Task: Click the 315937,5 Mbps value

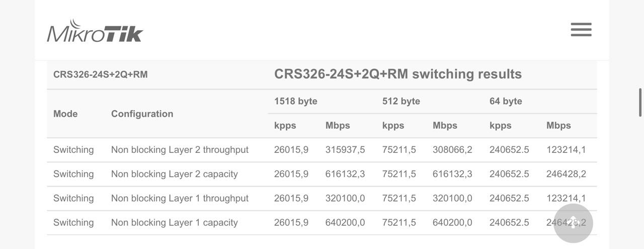Action: click(x=345, y=150)
